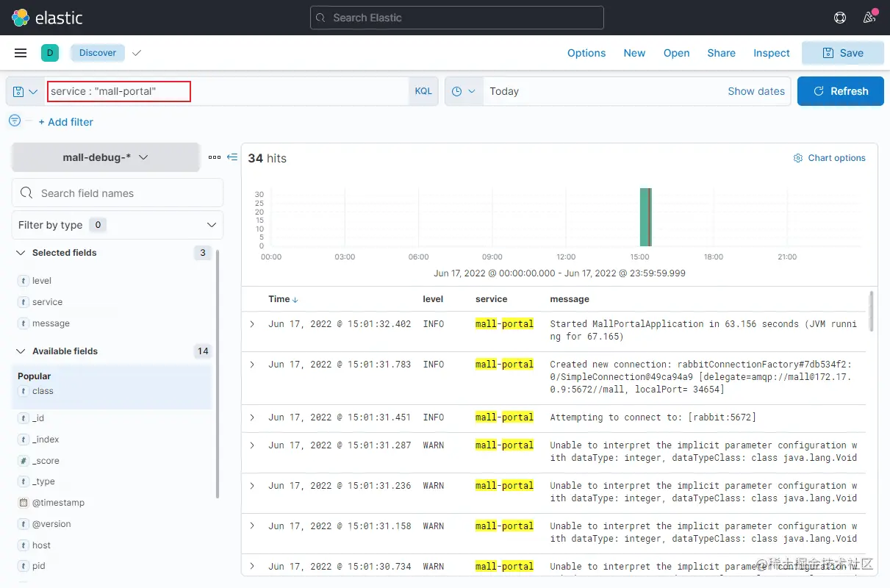The width and height of the screenshot is (890, 588).
Task: Select the _id field
Action: (x=38, y=418)
